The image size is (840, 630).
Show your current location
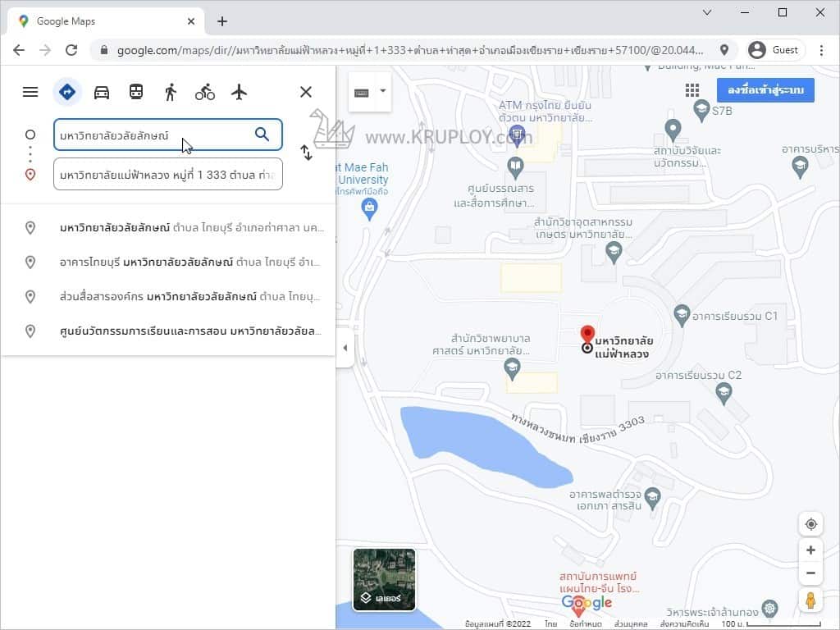[x=810, y=524]
